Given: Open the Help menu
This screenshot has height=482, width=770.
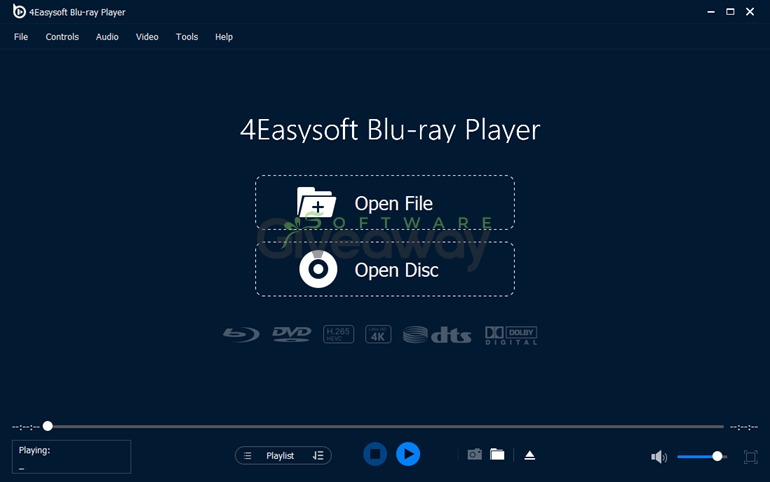Looking at the screenshot, I should pos(223,37).
